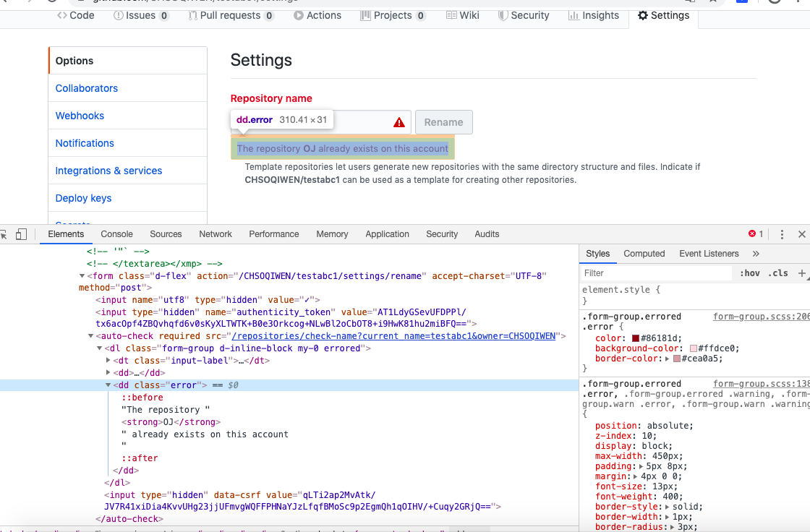Close the DevTools panel
This screenshot has width=810, height=532.
click(802, 234)
